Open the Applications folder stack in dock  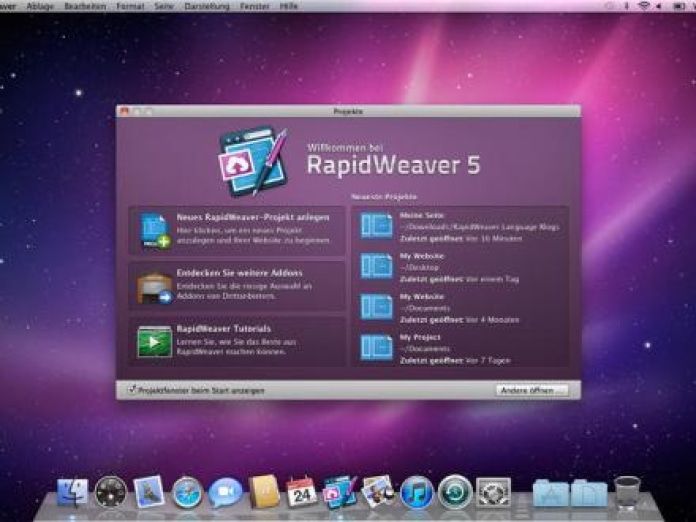[x=551, y=493]
